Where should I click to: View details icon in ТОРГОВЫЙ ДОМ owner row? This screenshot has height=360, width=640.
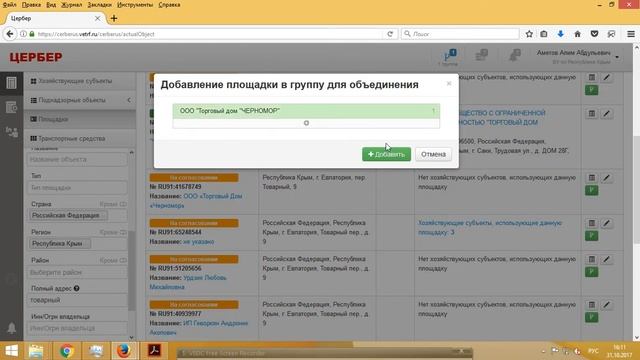click(591, 113)
